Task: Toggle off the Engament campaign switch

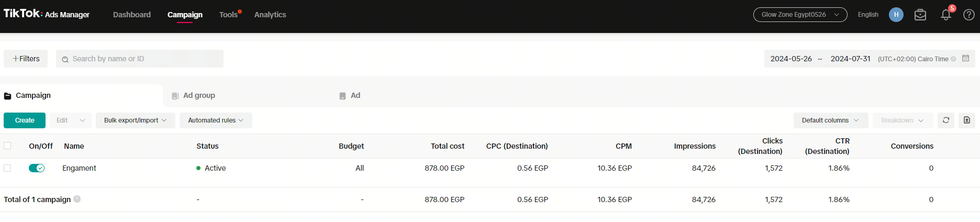Action: 37,168
